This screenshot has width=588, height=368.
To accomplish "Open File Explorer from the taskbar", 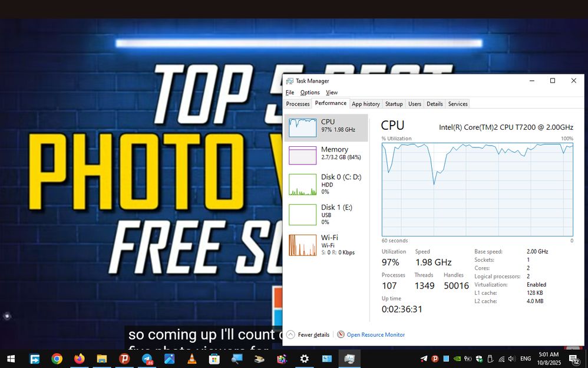I will [101, 359].
